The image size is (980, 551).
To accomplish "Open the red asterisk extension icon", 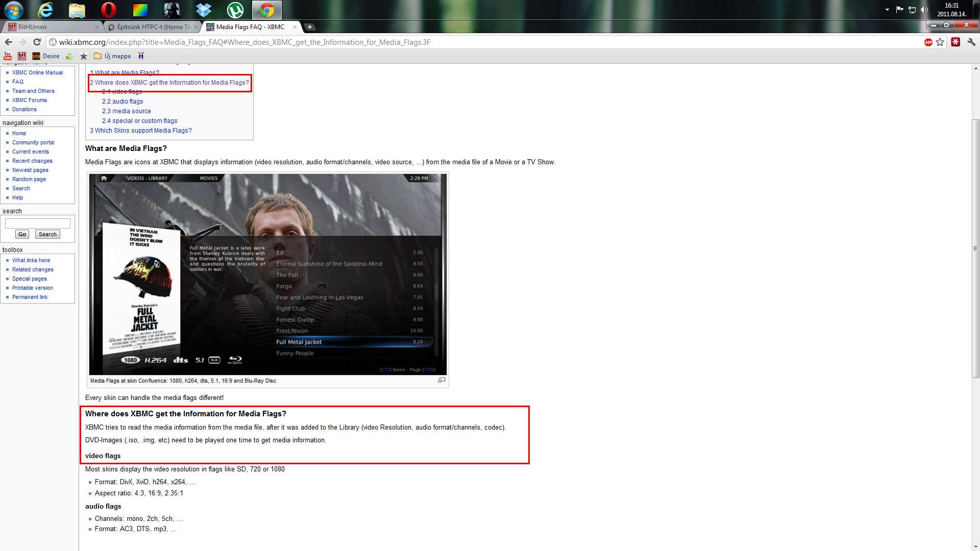I will tap(955, 42).
